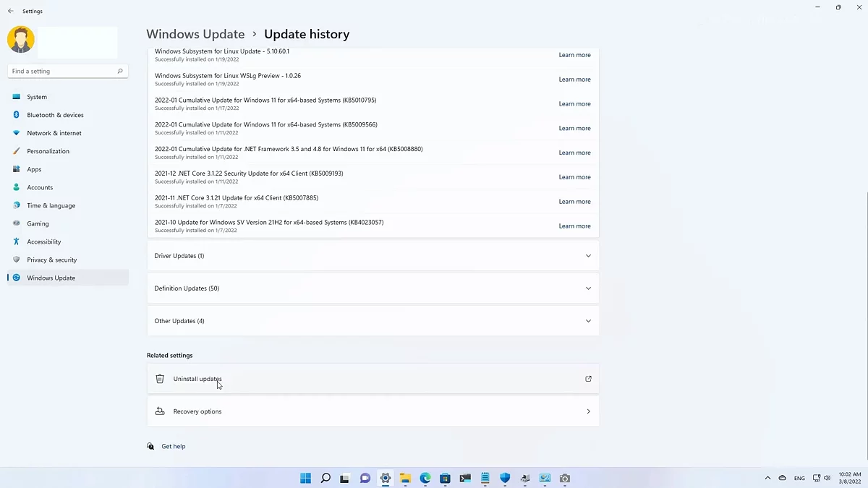This screenshot has width=868, height=488.
Task: Open Learn more for KB5009566
Action: [574, 129]
